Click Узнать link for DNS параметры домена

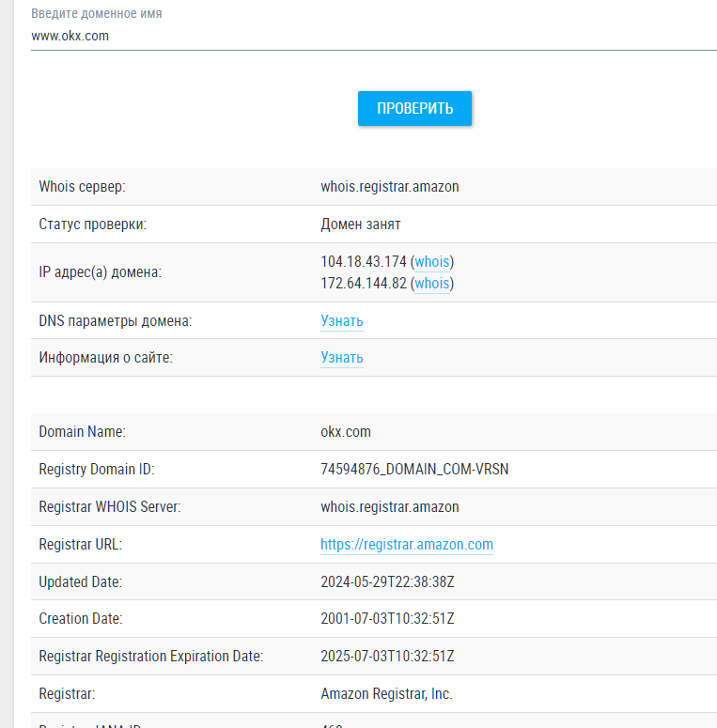click(x=342, y=321)
